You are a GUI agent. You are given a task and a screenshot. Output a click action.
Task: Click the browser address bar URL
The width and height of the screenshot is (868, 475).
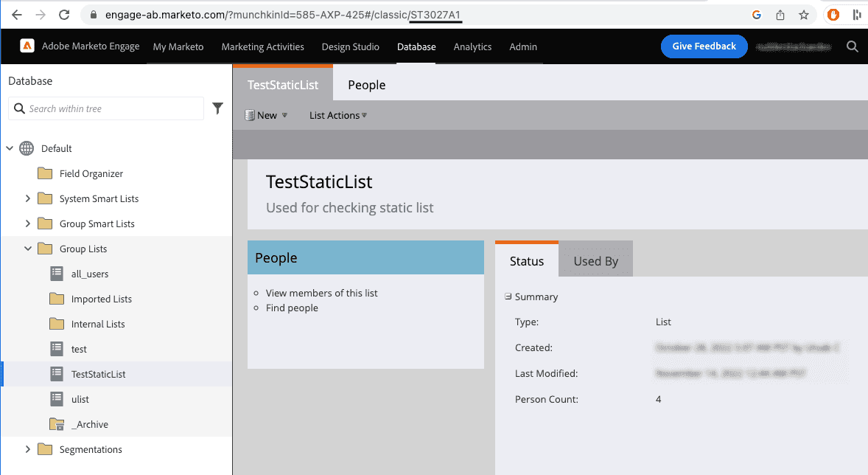tap(283, 15)
